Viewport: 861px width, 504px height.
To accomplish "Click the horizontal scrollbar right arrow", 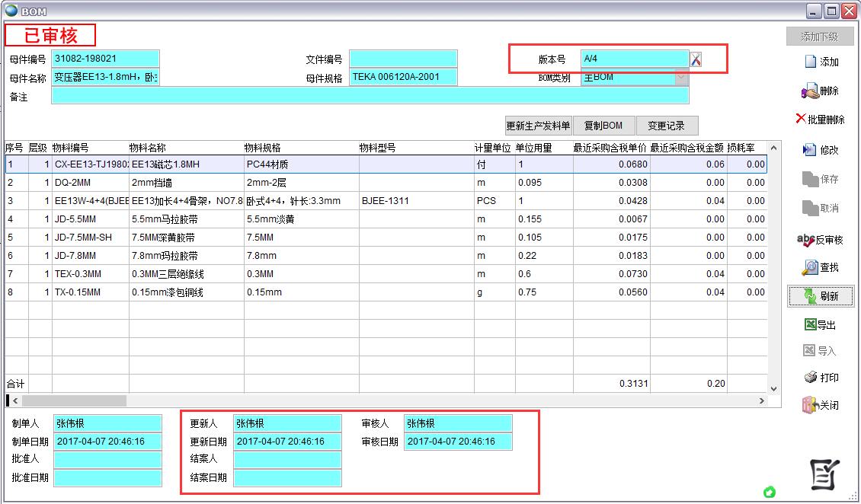I will (x=761, y=400).
